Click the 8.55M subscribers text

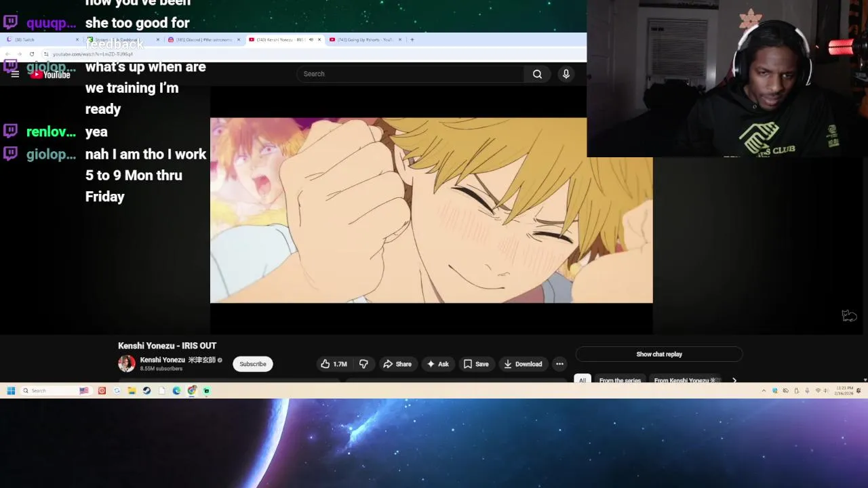point(161,369)
